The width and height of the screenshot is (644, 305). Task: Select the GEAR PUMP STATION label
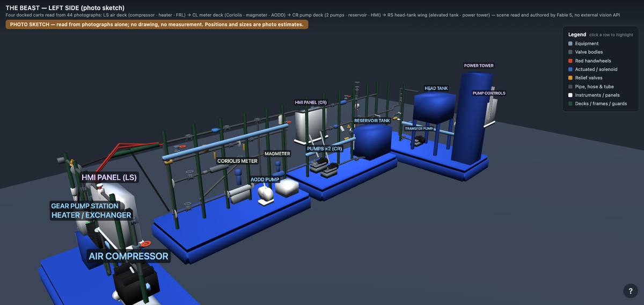(x=85, y=206)
